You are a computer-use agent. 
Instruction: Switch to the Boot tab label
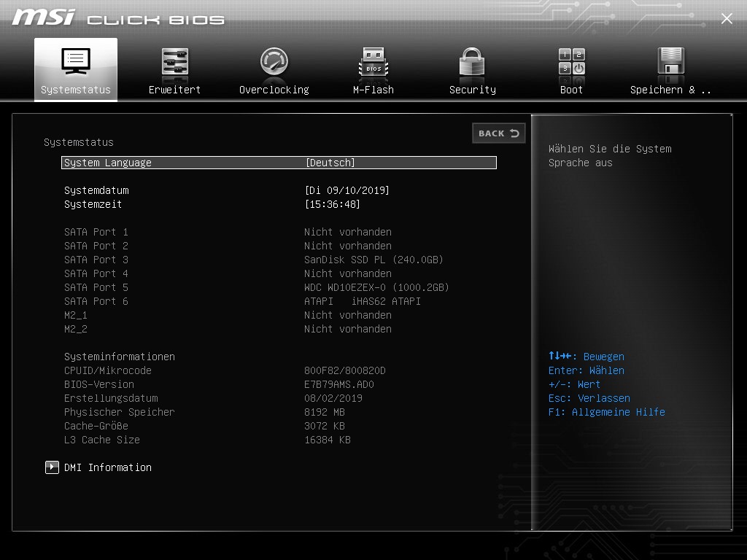click(x=571, y=90)
